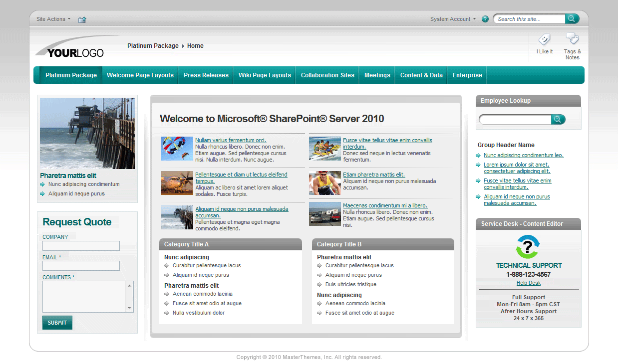Switch to the Press Releases tab
The image size is (618, 364).
pos(206,75)
